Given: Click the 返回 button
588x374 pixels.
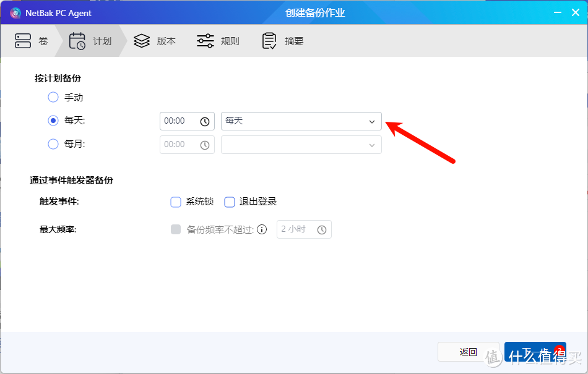Looking at the screenshot, I should point(468,351).
